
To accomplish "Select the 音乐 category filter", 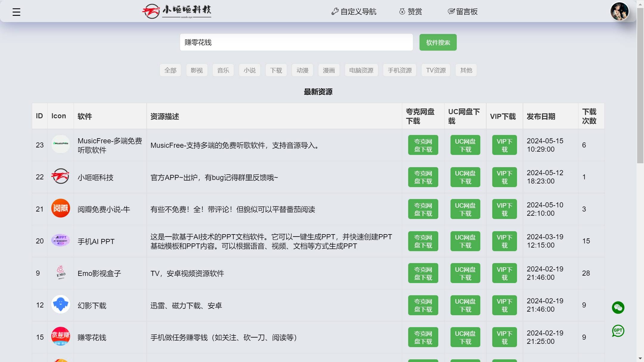I will (x=223, y=70).
